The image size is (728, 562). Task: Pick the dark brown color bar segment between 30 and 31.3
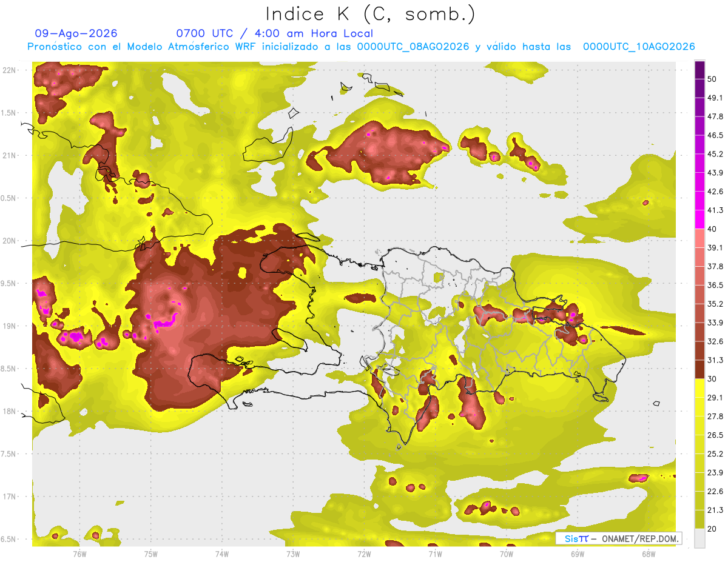click(700, 369)
